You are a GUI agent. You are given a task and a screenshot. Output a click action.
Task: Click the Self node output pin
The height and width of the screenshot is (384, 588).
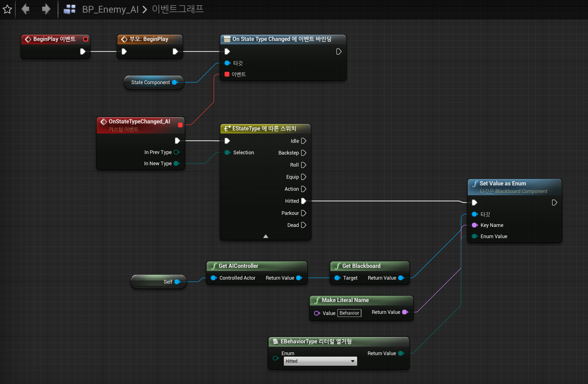177,282
